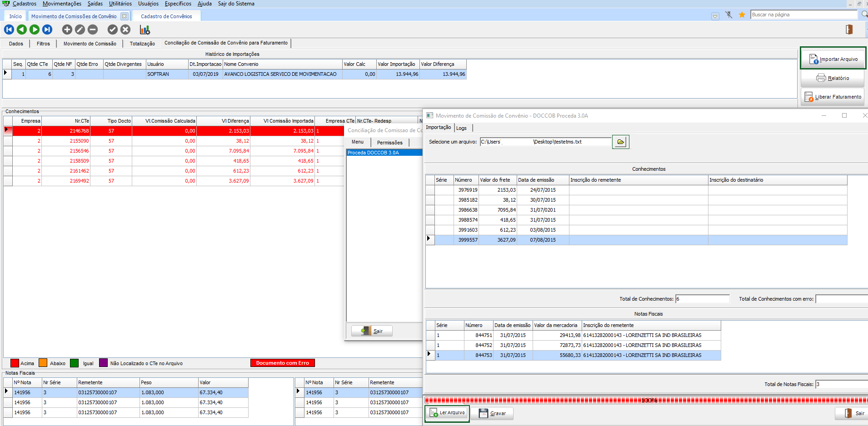This screenshot has height=426, width=868.
Task: Open the chart settings icon
Action: point(145,30)
